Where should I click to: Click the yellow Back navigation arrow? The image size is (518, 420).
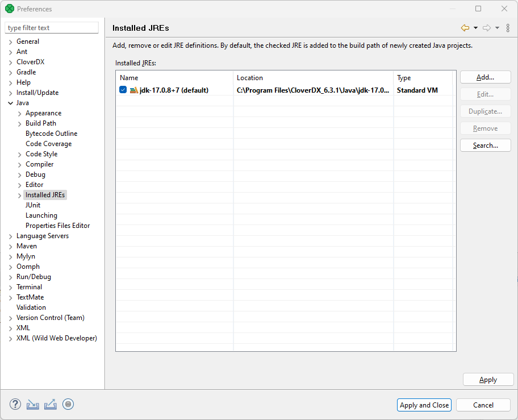click(x=465, y=28)
